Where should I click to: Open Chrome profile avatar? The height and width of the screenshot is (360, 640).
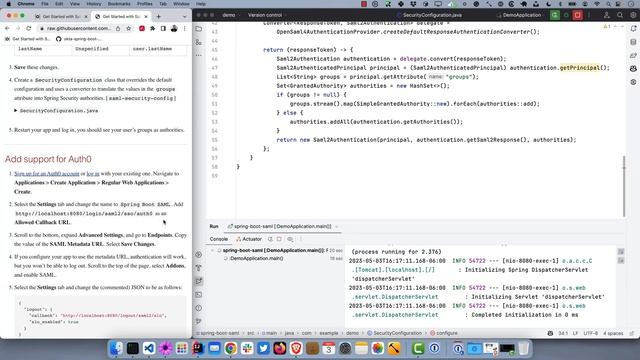tap(174, 29)
